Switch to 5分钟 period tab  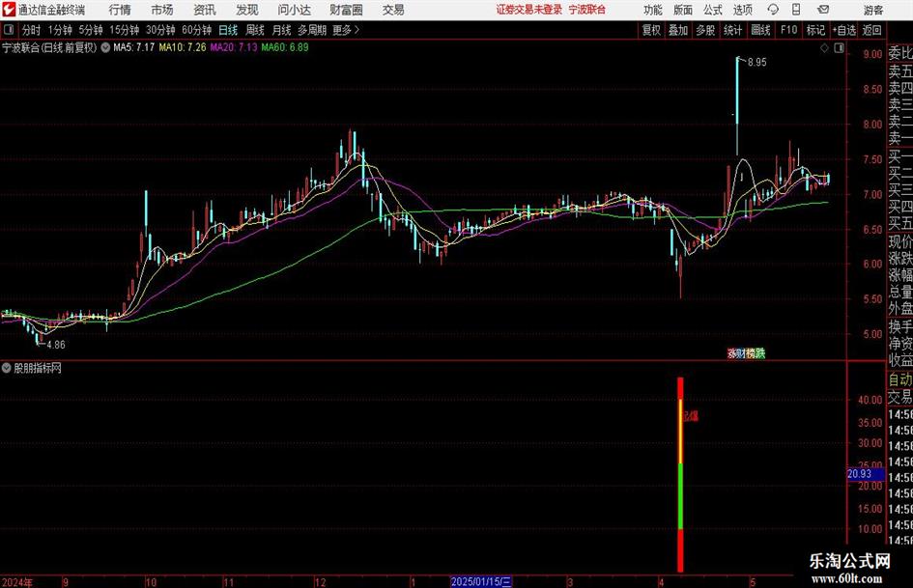click(91, 30)
